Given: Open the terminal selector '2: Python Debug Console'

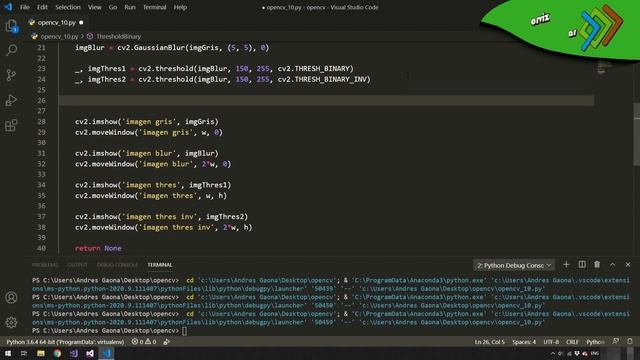Looking at the screenshot, I should click(514, 265).
